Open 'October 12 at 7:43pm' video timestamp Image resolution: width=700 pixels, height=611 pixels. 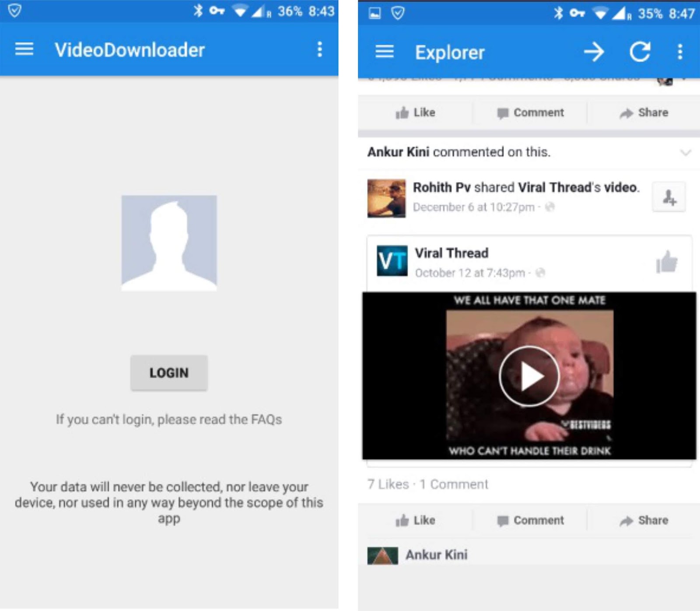470,273
